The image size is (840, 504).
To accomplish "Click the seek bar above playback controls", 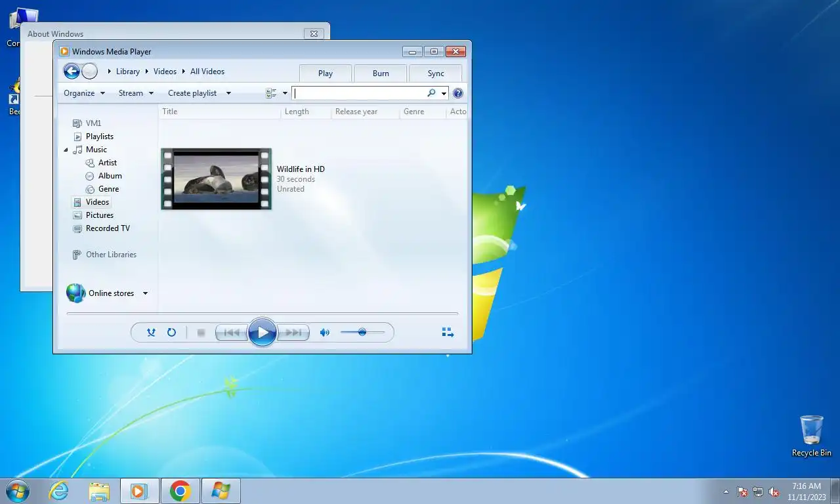I will 262,314.
